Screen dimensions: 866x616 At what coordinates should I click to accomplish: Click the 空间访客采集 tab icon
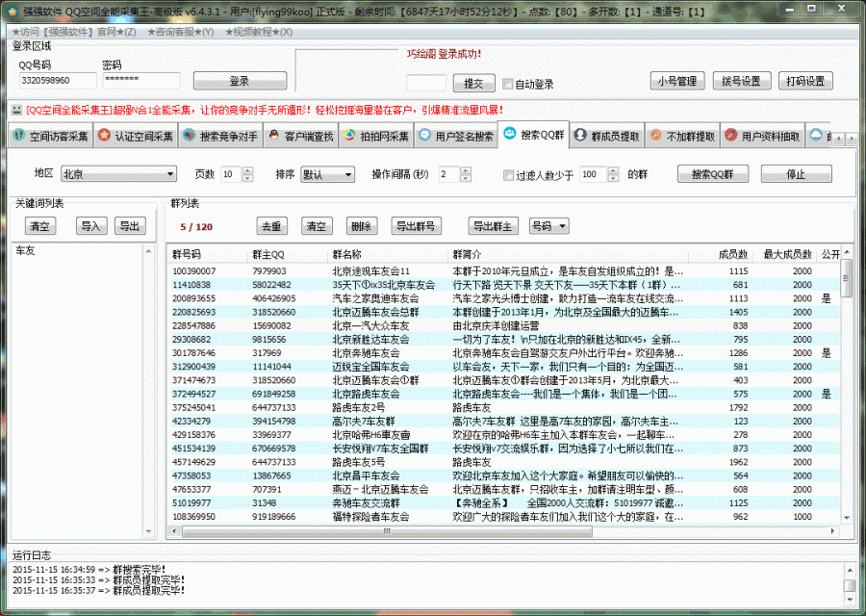click(x=19, y=135)
